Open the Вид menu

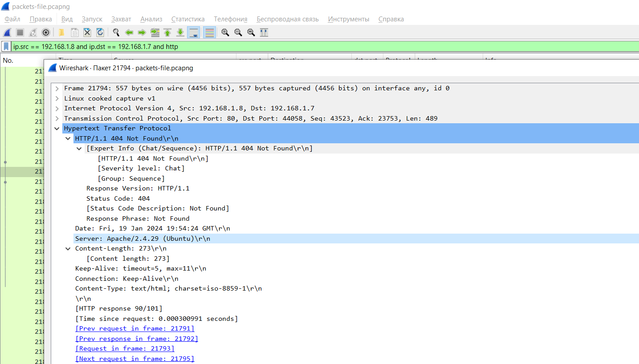click(x=67, y=19)
